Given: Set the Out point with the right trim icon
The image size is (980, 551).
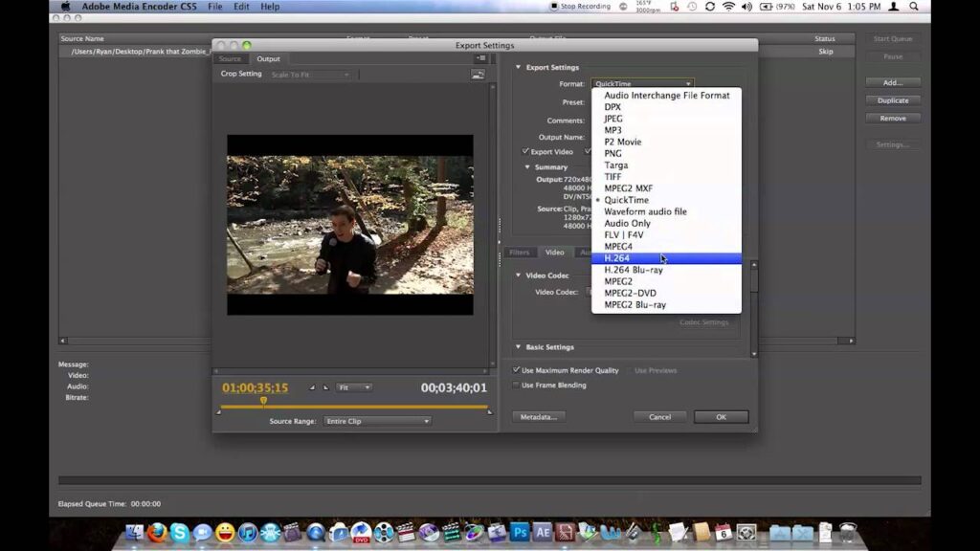Looking at the screenshot, I should [x=325, y=387].
